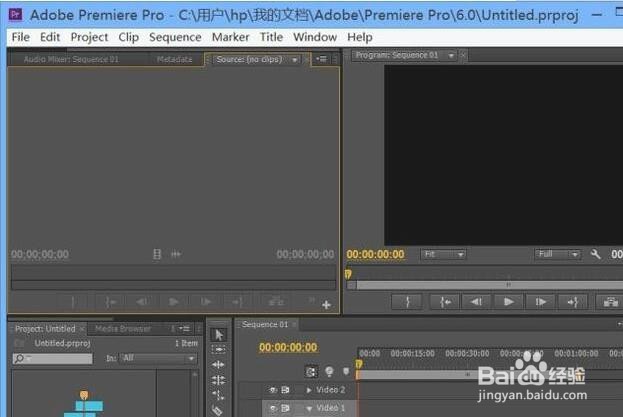Step back one frame in Source monitor

coord(142,302)
